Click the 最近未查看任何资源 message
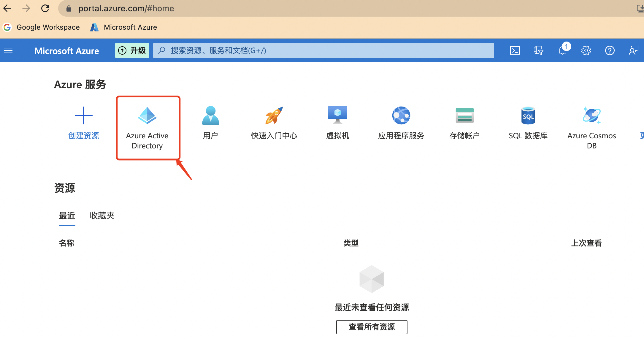644x339 pixels. coord(372,307)
